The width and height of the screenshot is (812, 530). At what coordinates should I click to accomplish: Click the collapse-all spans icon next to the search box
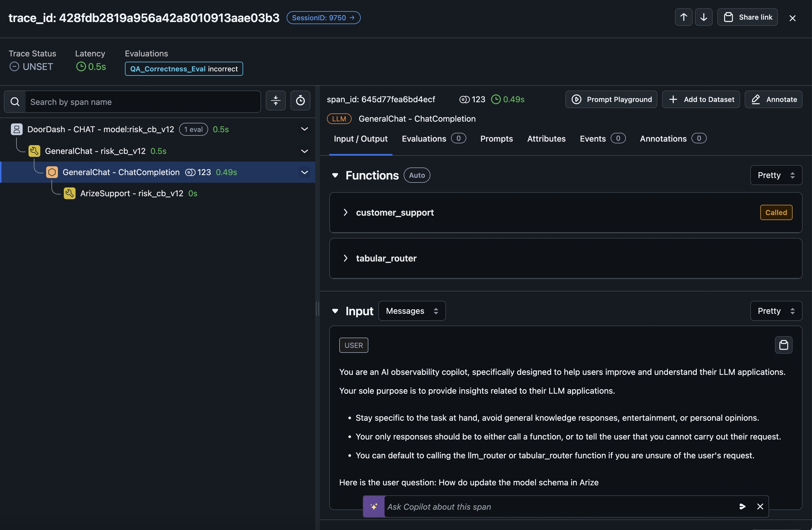[276, 101]
